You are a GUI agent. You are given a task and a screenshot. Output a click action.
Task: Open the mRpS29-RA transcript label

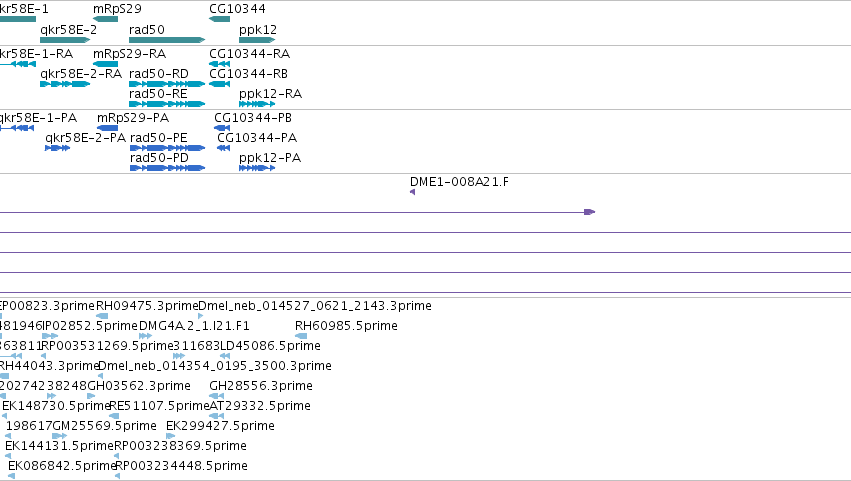pos(129,54)
